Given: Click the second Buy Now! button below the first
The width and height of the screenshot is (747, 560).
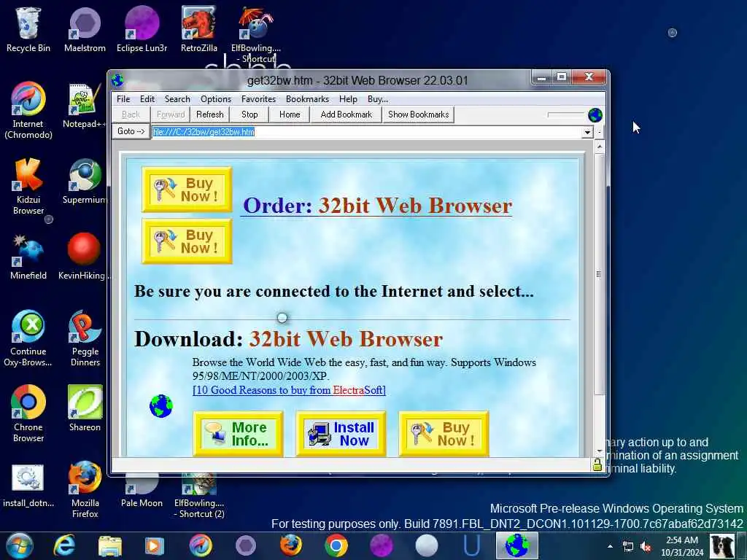Looking at the screenshot, I should coord(187,241).
